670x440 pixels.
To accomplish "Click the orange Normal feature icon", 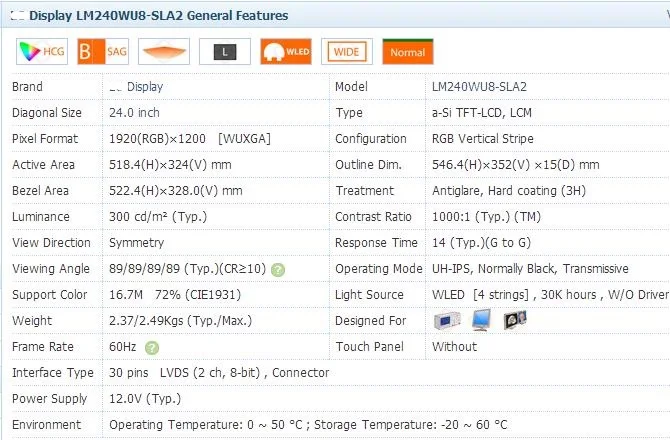I will [x=408, y=52].
